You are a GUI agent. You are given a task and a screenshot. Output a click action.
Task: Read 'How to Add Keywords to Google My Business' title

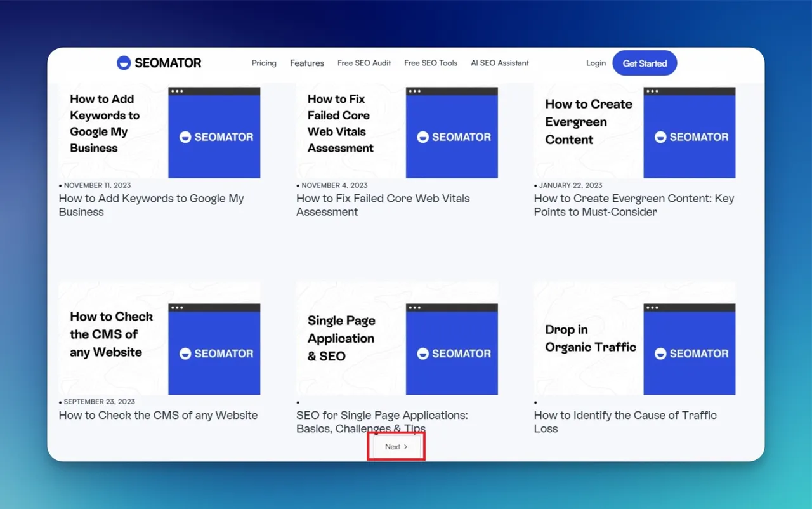pyautogui.click(x=152, y=205)
